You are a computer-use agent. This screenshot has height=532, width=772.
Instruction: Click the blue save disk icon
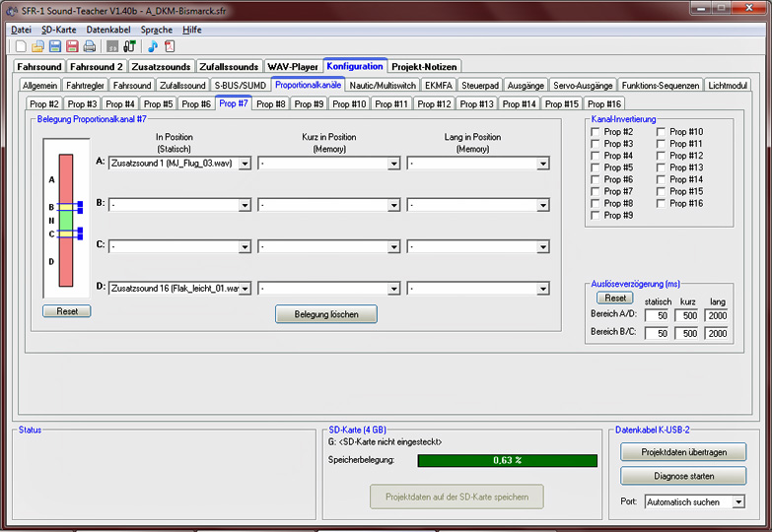tap(55, 46)
